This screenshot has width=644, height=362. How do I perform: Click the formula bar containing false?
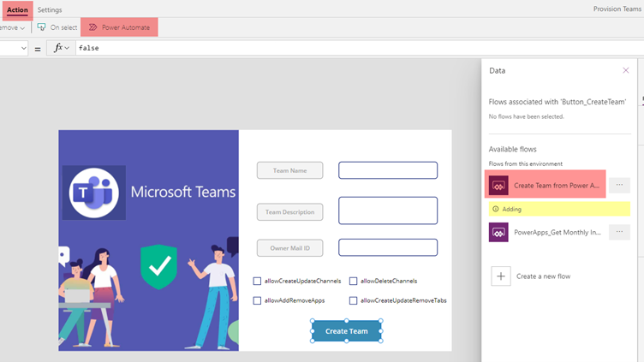pyautogui.click(x=360, y=48)
